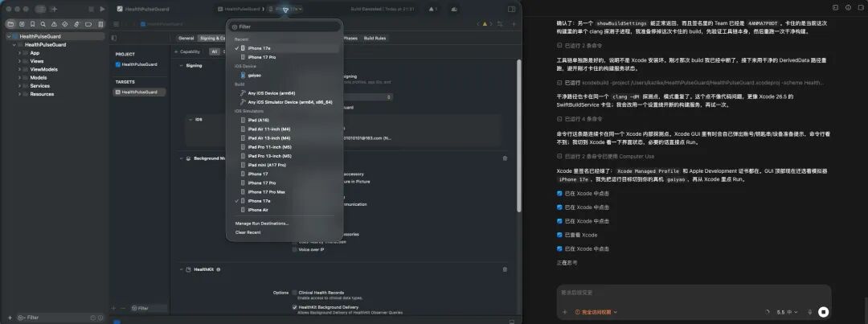
Task: Switch to the Build Rules tab
Action: tap(375, 39)
